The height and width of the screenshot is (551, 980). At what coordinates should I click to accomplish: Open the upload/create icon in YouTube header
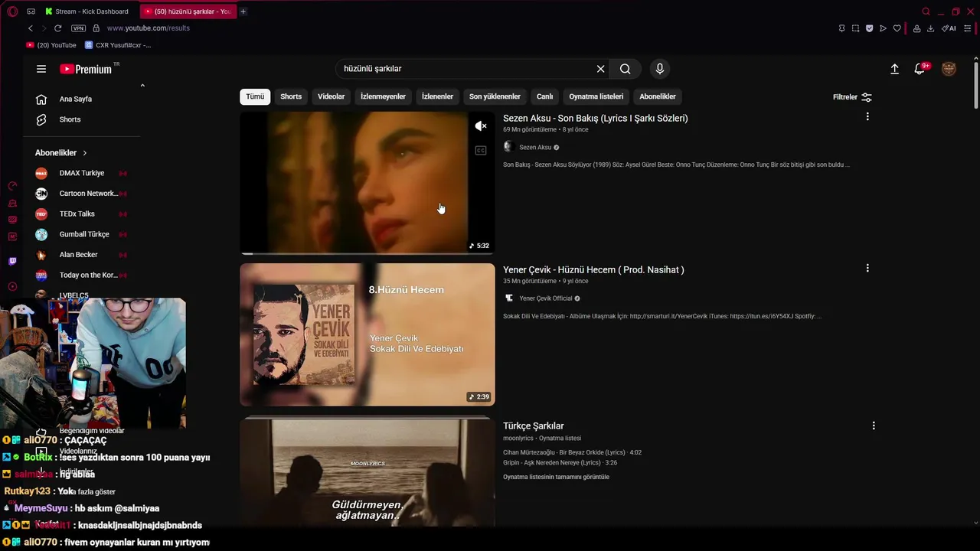pyautogui.click(x=894, y=69)
